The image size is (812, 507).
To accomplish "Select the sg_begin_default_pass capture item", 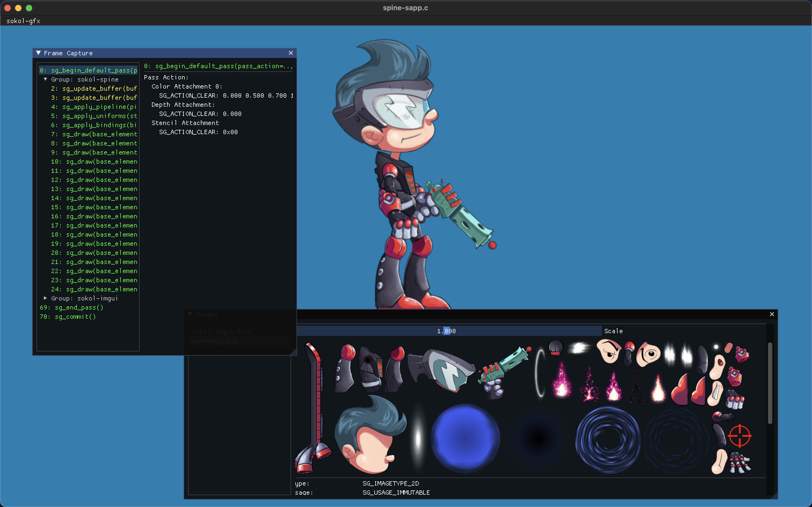I will click(x=88, y=70).
